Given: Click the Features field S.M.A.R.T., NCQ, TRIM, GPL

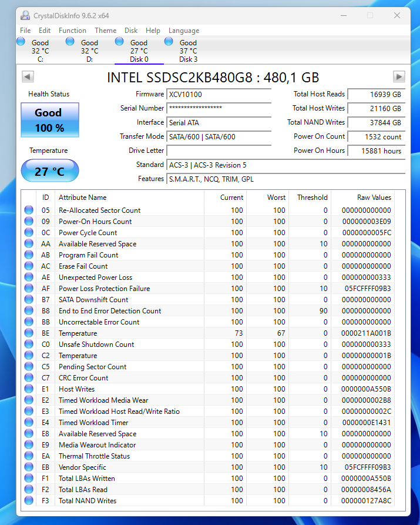Looking at the screenshot, I should coord(286,179).
